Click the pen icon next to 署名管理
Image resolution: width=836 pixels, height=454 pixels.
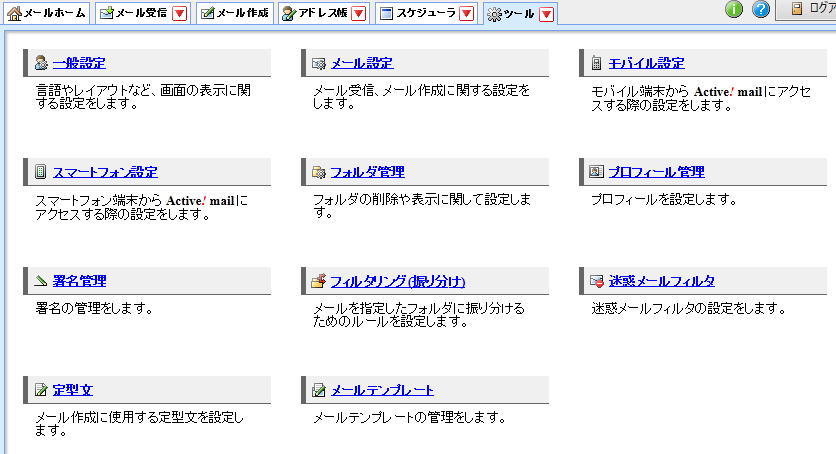41,280
